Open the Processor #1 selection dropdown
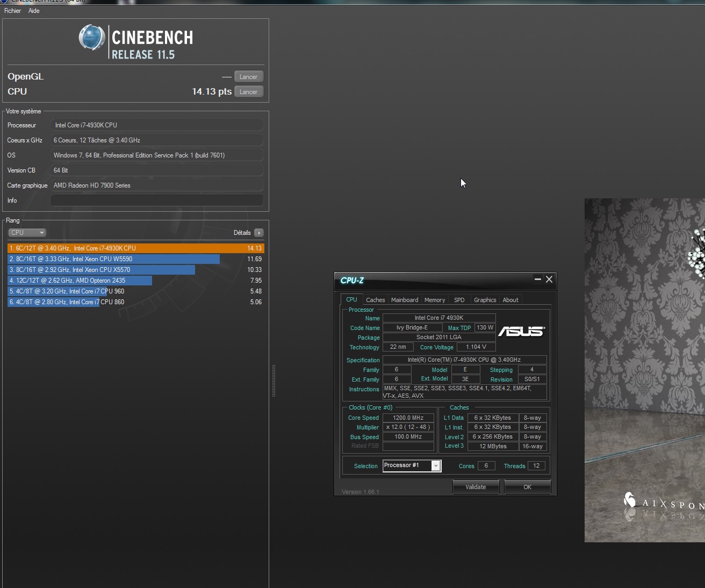 click(436, 466)
